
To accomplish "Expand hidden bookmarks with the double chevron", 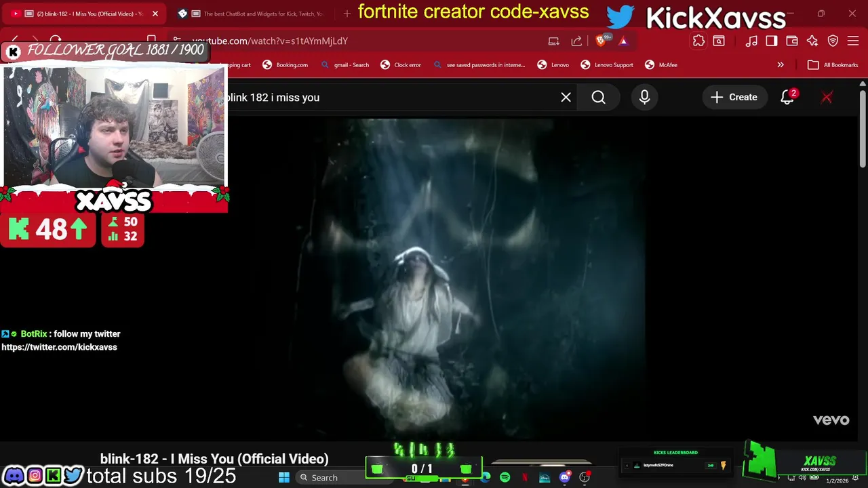I will coord(781,65).
